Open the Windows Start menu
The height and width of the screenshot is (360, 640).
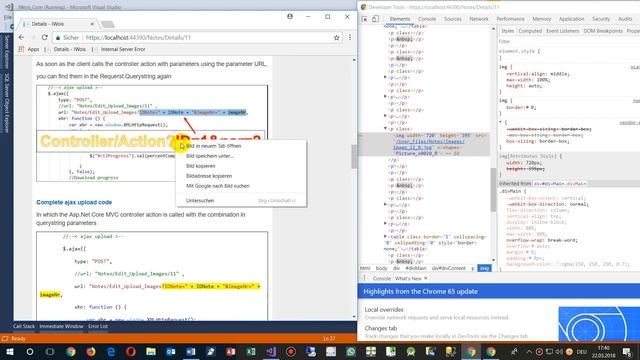point(9,352)
